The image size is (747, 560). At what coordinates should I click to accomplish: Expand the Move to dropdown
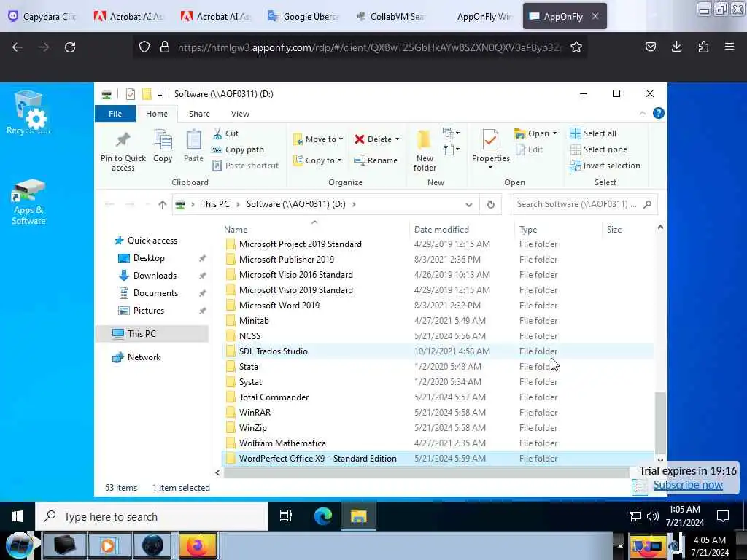pyautogui.click(x=341, y=139)
